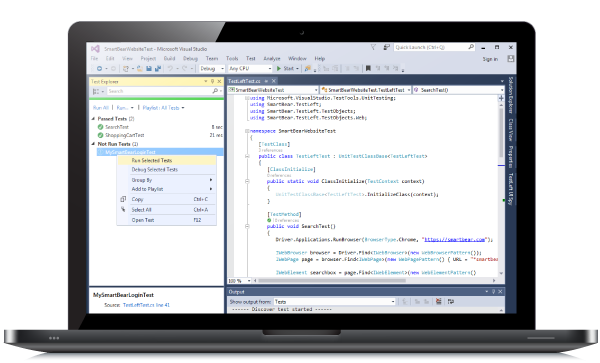This screenshot has height=363, width=600.
Task: Toggle word wrap icon in Output panel
Action: click(x=451, y=301)
